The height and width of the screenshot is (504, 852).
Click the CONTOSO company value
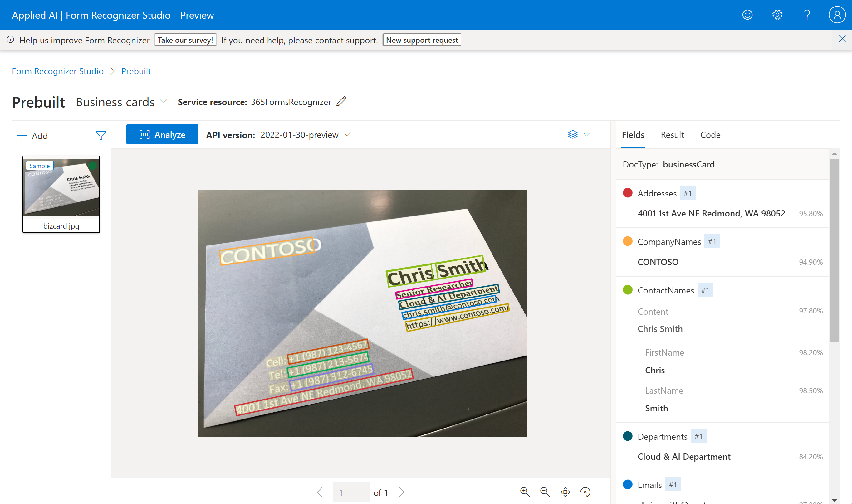658,262
